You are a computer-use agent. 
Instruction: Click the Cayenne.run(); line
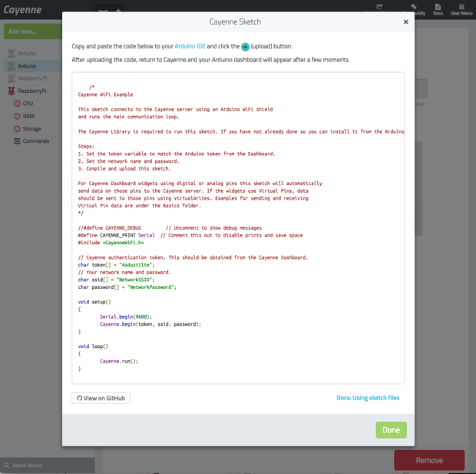(x=119, y=361)
